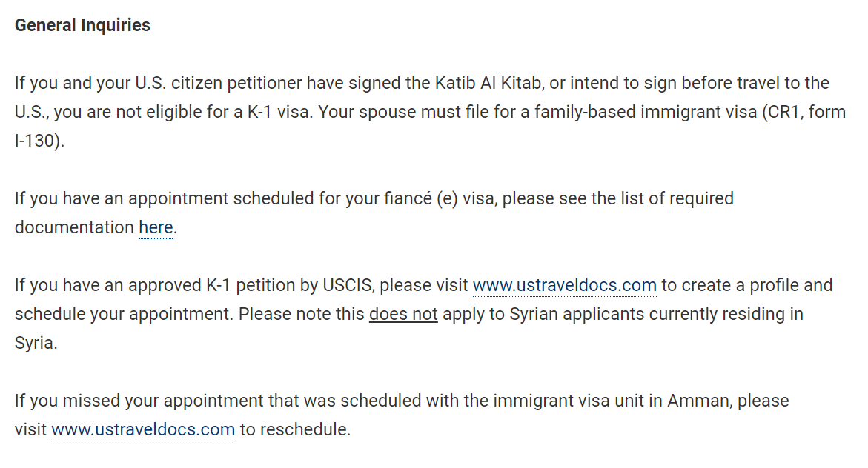Open ustraveldocs.com link to reschedule missed appointment
Viewport: 868px width, 468px height.
click(143, 429)
